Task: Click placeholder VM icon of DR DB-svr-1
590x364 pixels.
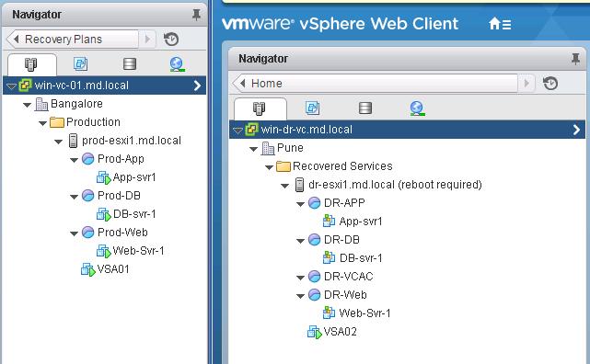Action: coord(329,257)
